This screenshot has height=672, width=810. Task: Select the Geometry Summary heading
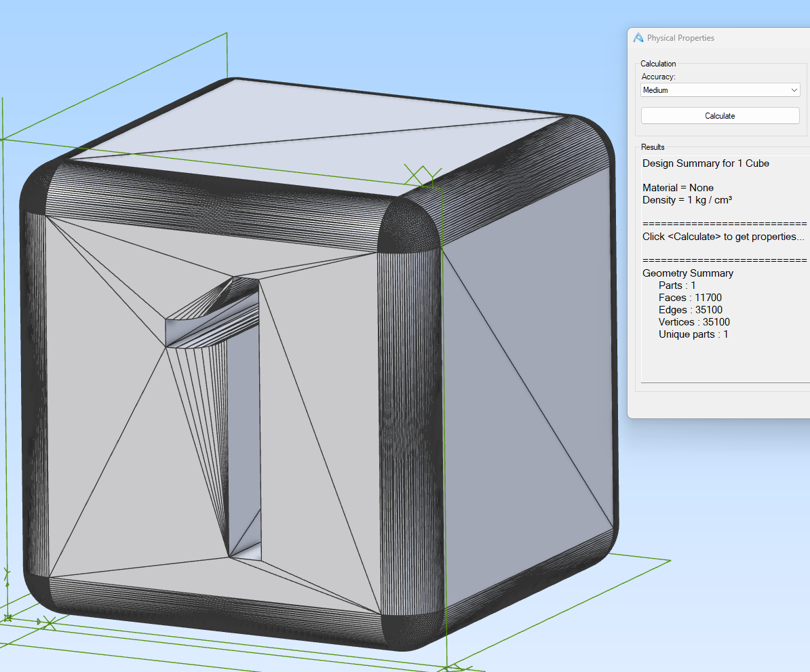coord(687,273)
